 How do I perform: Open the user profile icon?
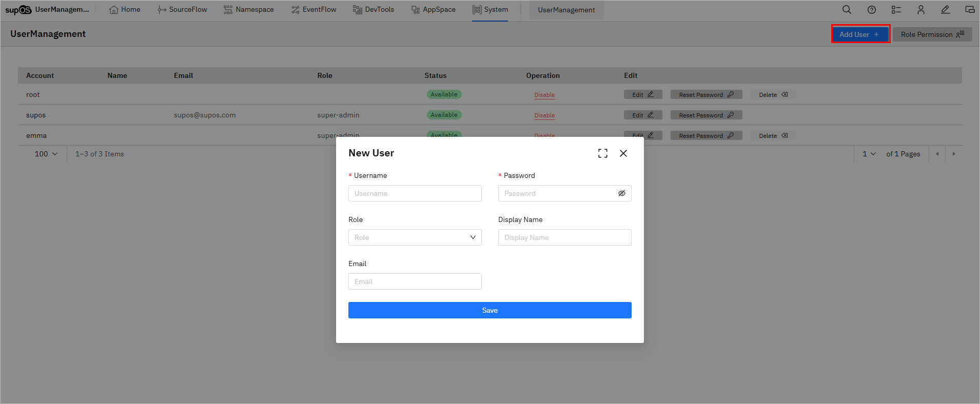920,10
